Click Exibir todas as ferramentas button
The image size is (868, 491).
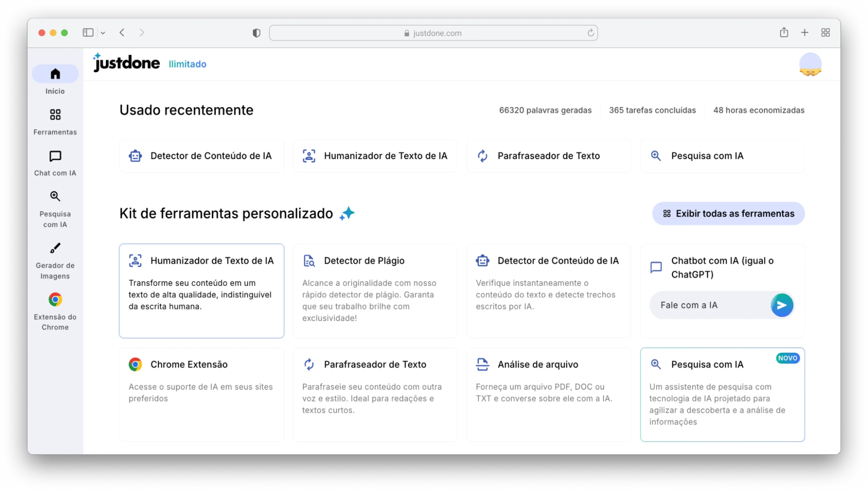[728, 213]
